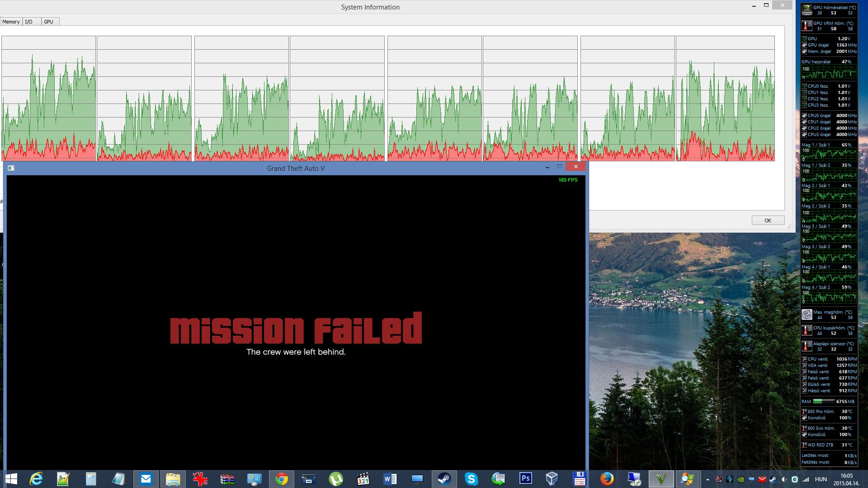The height and width of the screenshot is (488, 868).
Task: Show hidden system tray icons
Action: pos(708,479)
